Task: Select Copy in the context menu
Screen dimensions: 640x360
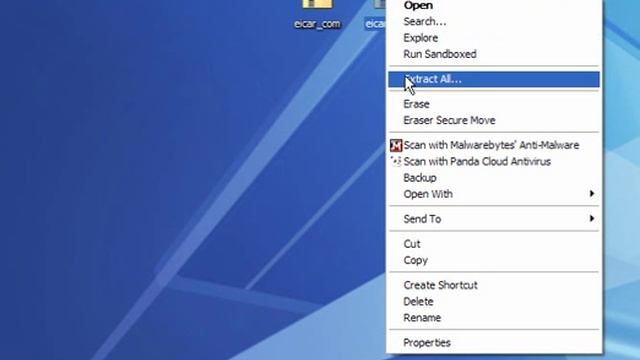Action: [493, 260]
